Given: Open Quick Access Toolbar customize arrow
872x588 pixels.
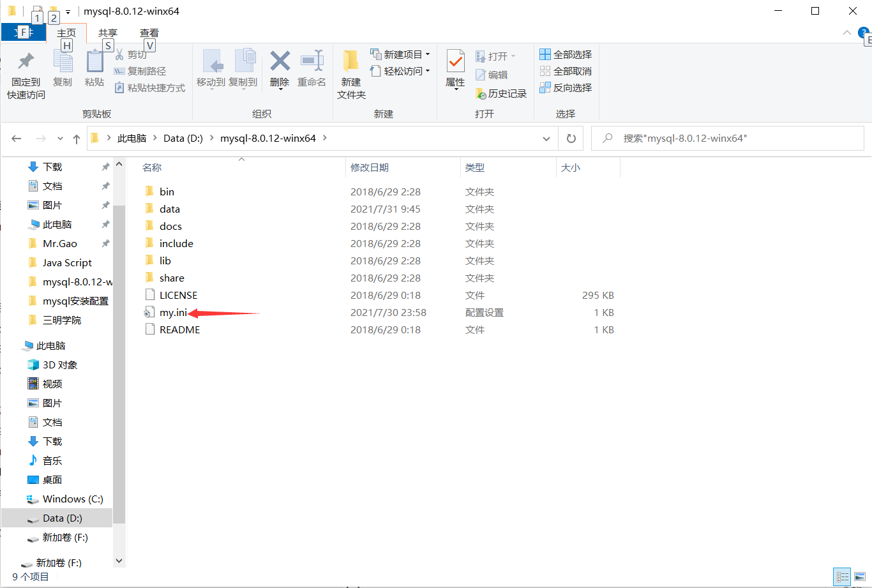Looking at the screenshot, I should [x=68, y=12].
